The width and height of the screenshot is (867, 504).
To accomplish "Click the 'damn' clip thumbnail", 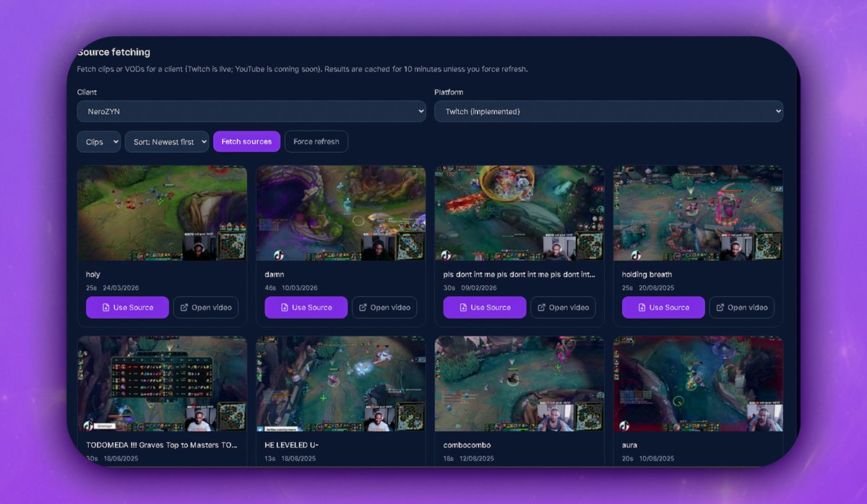I will [341, 213].
